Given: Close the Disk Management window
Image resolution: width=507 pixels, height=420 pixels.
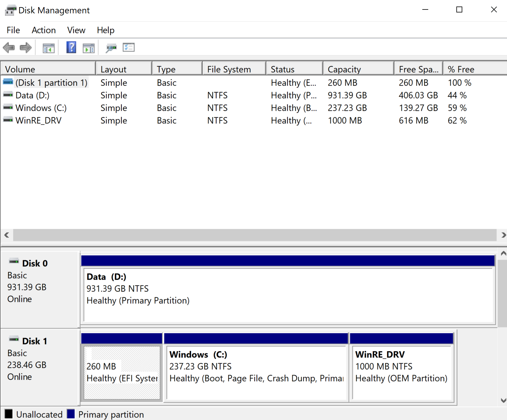Looking at the screenshot, I should point(494,10).
